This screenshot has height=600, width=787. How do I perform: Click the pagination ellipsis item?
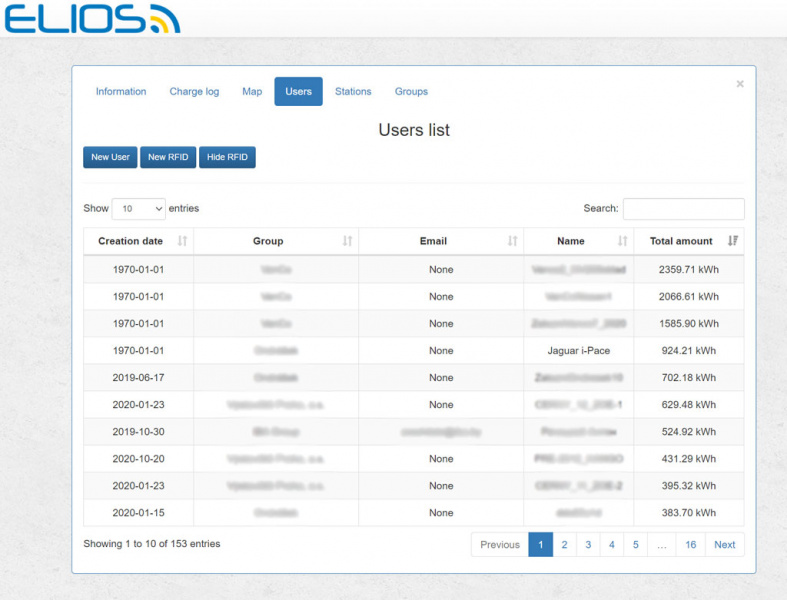pyautogui.click(x=662, y=545)
